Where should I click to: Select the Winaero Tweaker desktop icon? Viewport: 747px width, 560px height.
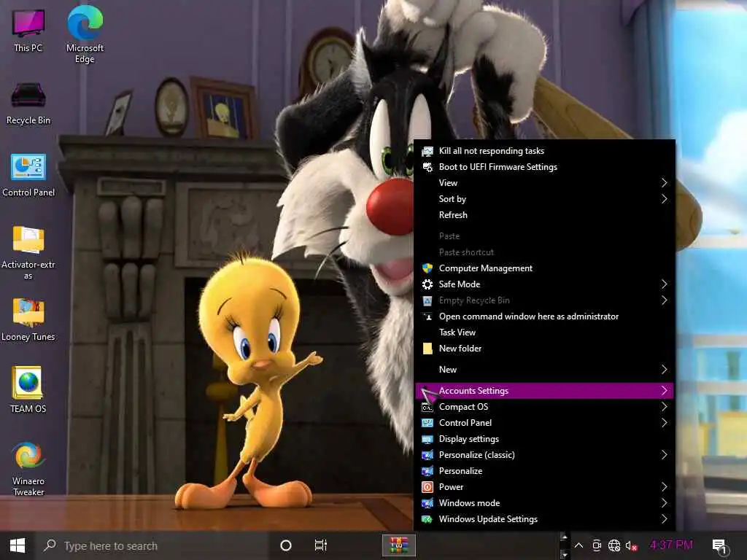(x=28, y=469)
